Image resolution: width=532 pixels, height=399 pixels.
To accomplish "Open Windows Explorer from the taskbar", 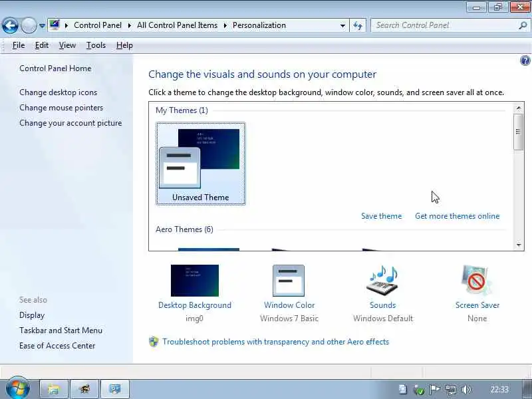I will [x=54, y=389].
